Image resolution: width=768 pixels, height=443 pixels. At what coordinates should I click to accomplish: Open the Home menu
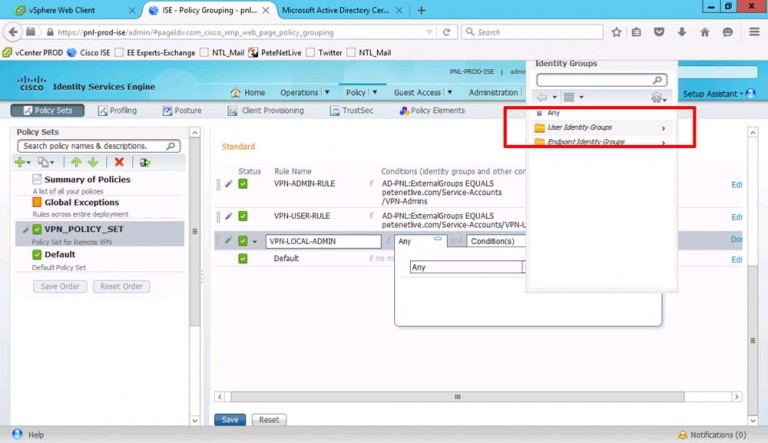coord(248,92)
